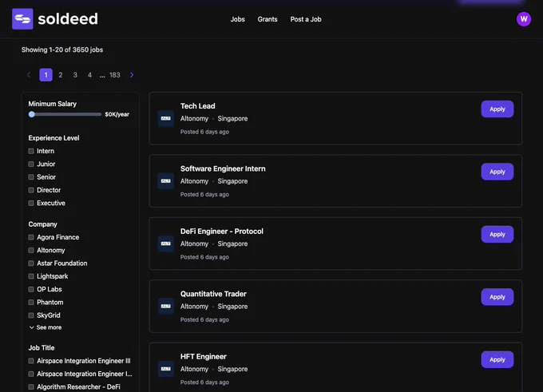Go to page 3
Image resolution: width=543 pixels, height=392 pixels.
75,75
